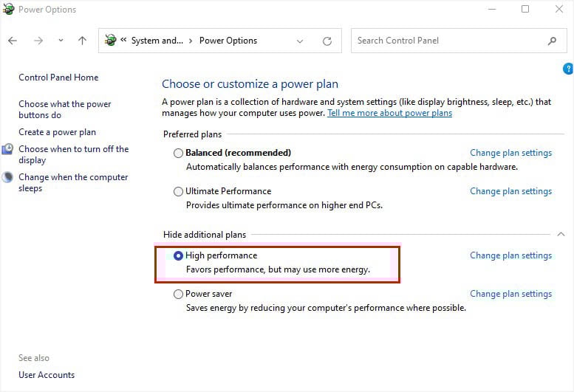Click the Power Options breadcrumb item
This screenshot has width=574, height=392.
click(x=228, y=41)
